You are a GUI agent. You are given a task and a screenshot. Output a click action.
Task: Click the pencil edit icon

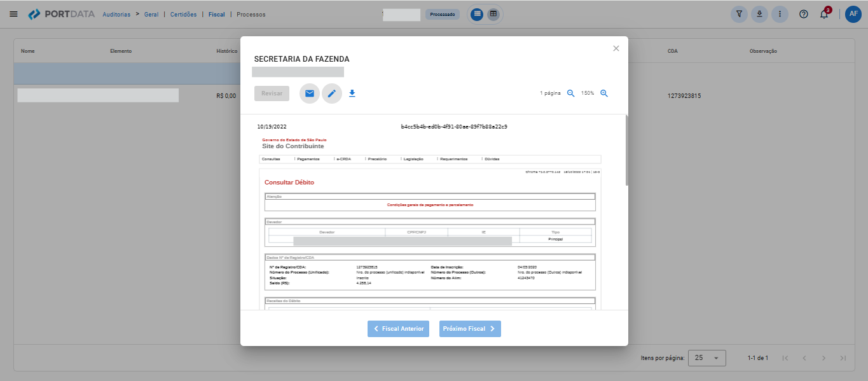point(331,94)
